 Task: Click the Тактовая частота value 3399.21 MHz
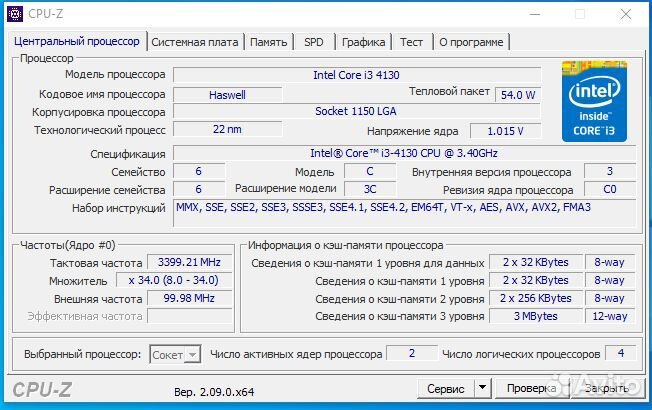(x=190, y=262)
